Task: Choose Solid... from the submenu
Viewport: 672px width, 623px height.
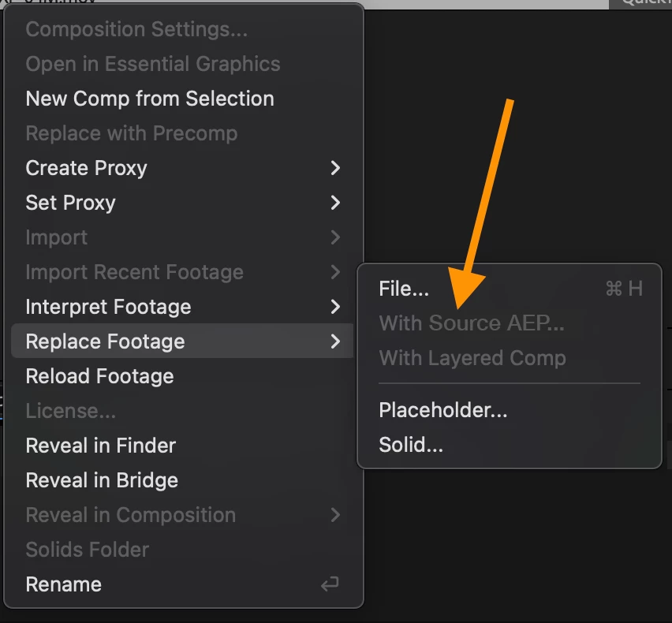Action: [x=411, y=445]
